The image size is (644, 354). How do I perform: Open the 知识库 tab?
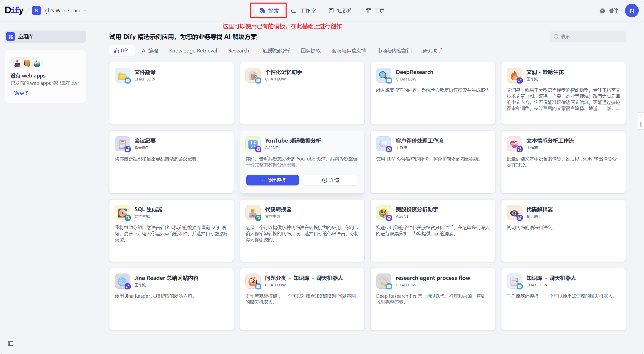coord(341,11)
